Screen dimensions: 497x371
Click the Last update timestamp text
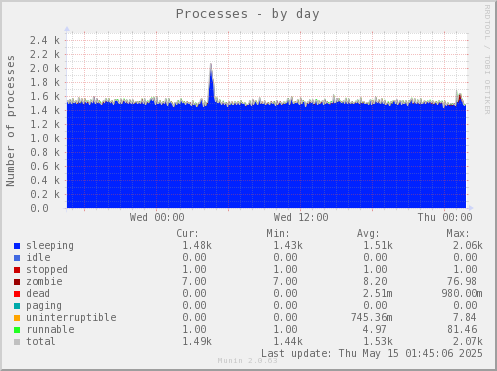(x=372, y=353)
